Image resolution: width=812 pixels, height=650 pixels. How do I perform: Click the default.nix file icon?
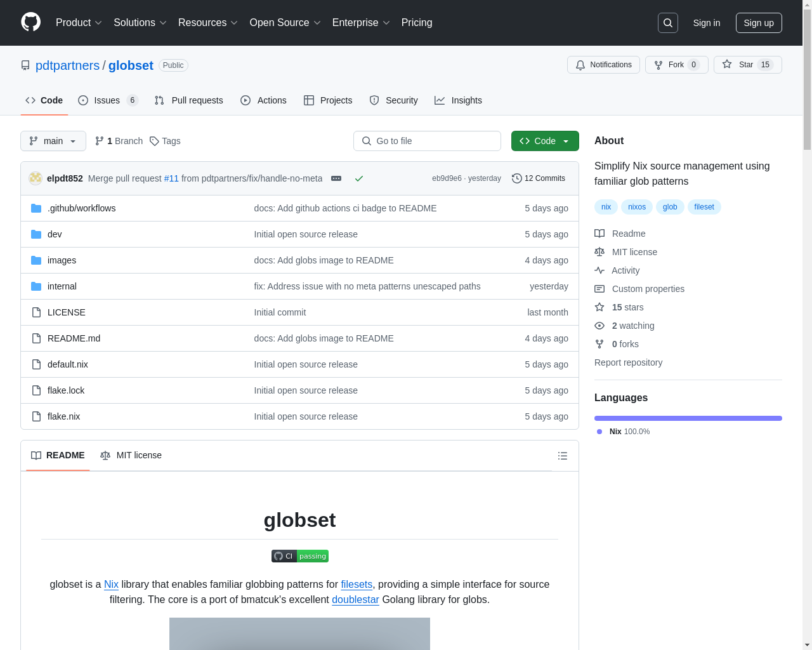coord(36,364)
